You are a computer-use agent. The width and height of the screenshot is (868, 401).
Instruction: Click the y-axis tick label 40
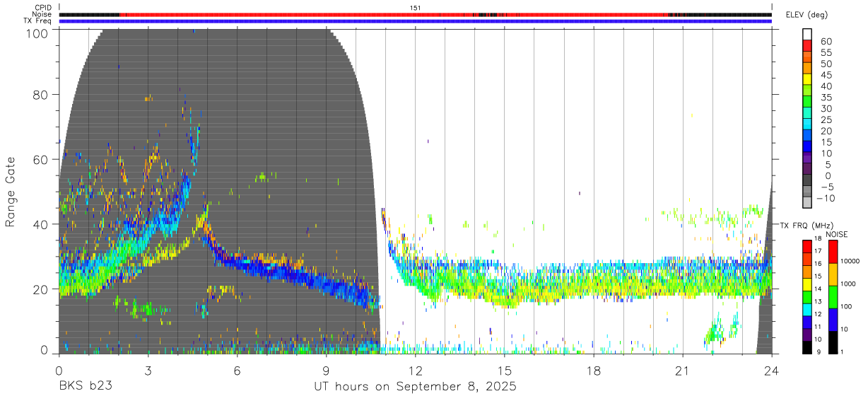[x=42, y=224]
